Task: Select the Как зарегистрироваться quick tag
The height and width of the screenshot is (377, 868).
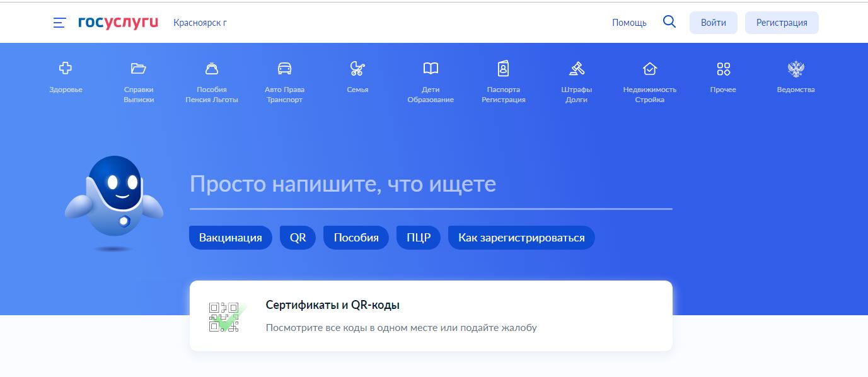Action: (521, 238)
